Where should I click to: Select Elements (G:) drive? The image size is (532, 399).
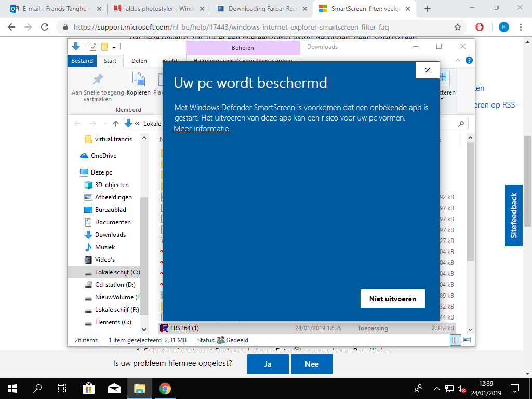click(x=108, y=322)
